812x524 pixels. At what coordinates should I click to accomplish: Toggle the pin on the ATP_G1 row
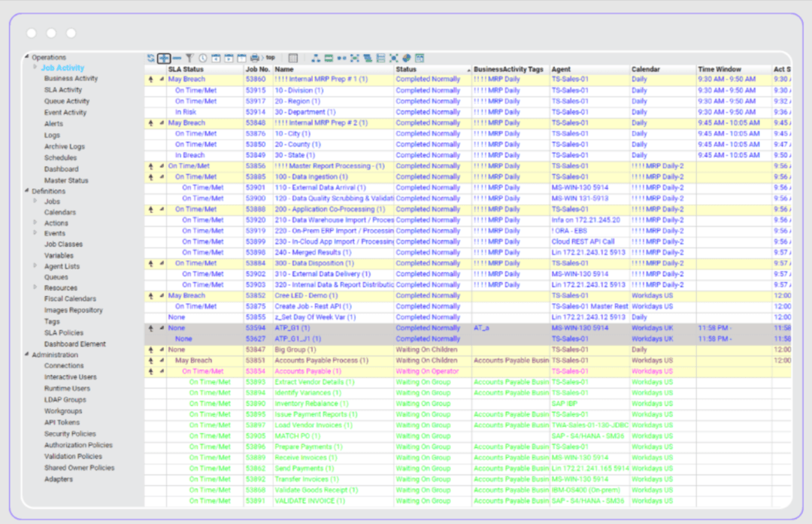pyautogui.click(x=151, y=328)
